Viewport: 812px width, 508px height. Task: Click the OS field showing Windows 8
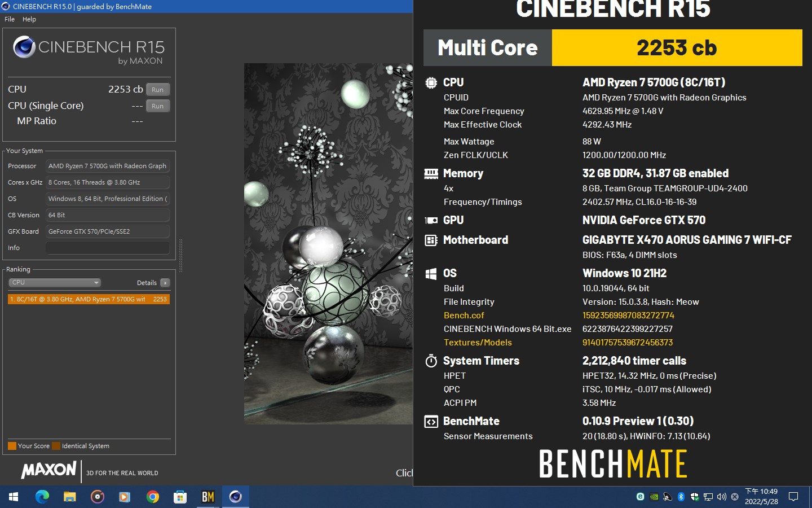[x=108, y=199]
